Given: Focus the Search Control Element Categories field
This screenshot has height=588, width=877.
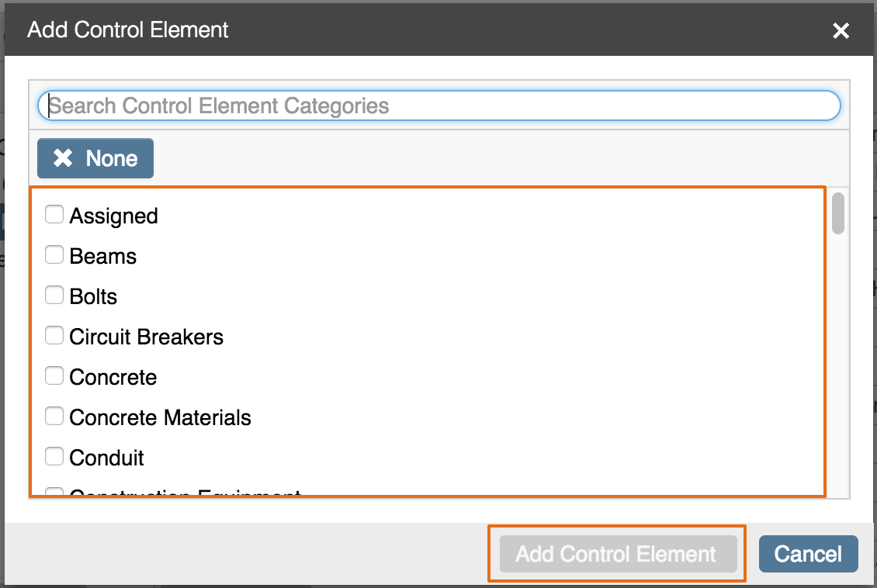Looking at the screenshot, I should (x=439, y=105).
